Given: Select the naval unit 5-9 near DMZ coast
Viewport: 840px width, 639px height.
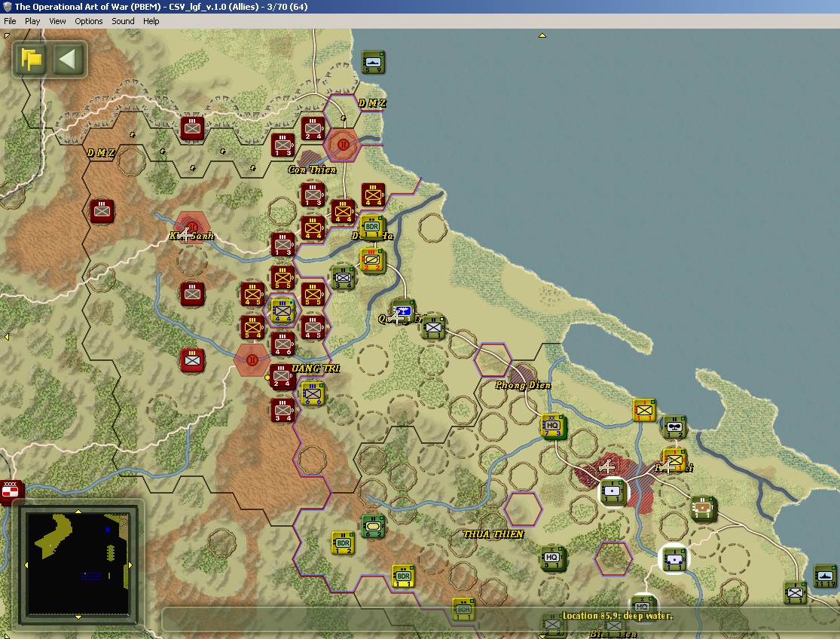Looking at the screenshot, I should click(x=373, y=62).
